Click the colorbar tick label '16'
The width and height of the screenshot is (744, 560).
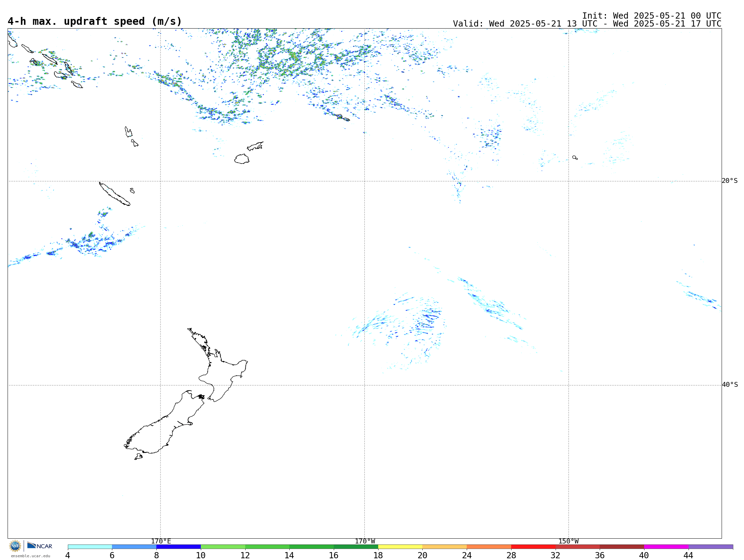[334, 555]
